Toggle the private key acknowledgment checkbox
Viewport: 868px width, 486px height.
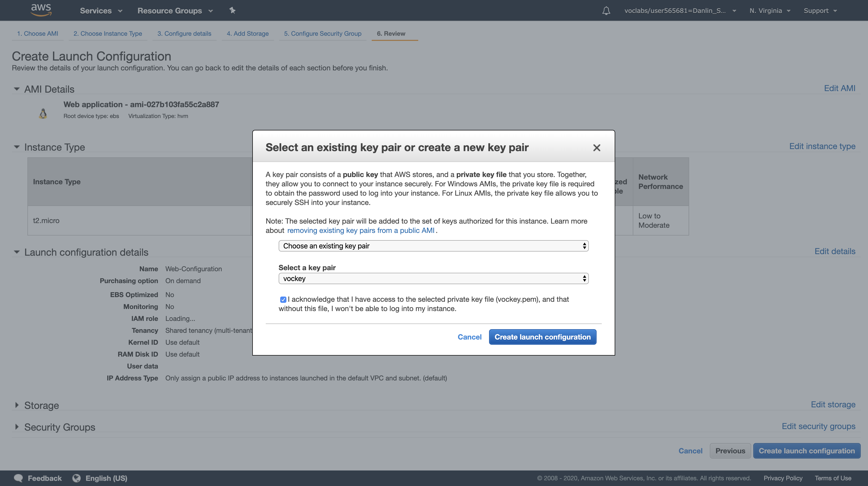tap(283, 299)
